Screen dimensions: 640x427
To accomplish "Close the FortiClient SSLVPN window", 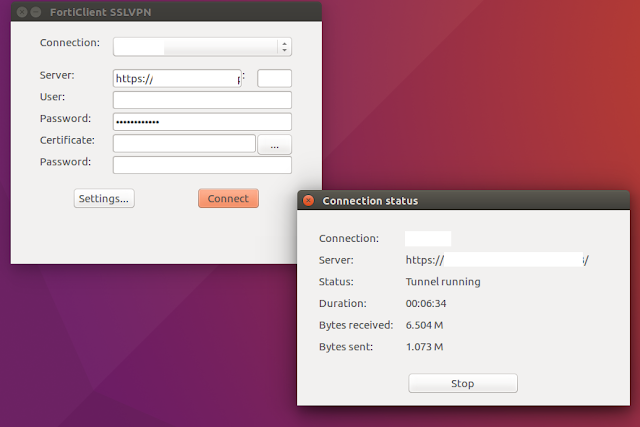I will (22, 12).
